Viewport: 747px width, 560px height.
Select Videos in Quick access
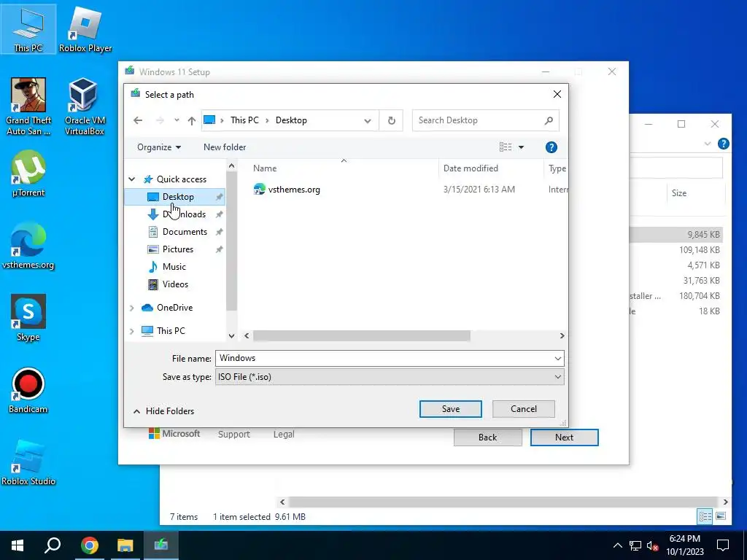click(174, 284)
